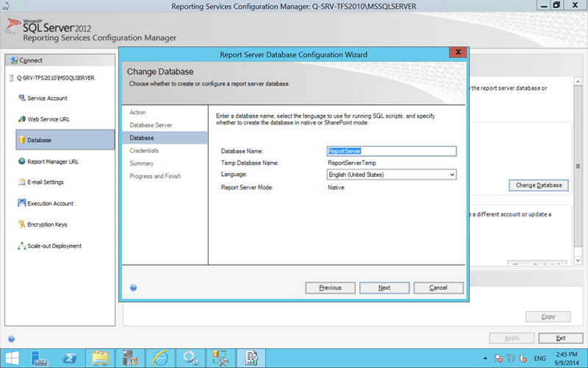
Task: Click help icon at bottom of main window
Action: pyautogui.click(x=11, y=339)
